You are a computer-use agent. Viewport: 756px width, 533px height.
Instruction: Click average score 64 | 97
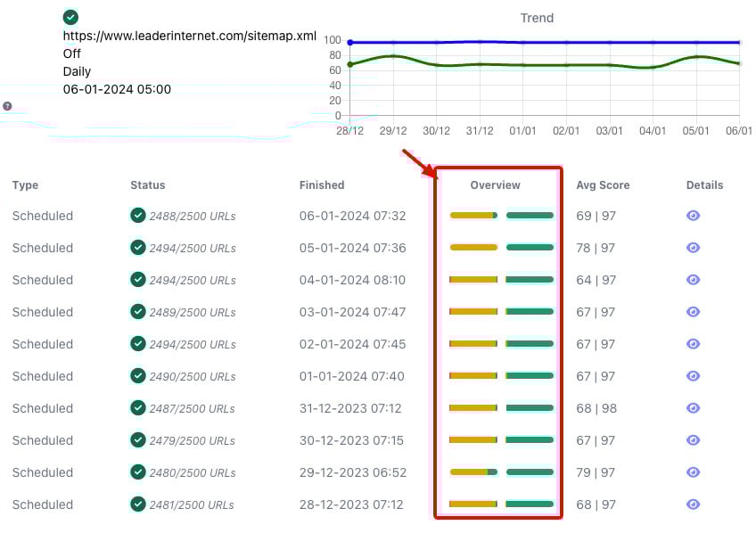pyautogui.click(x=596, y=280)
